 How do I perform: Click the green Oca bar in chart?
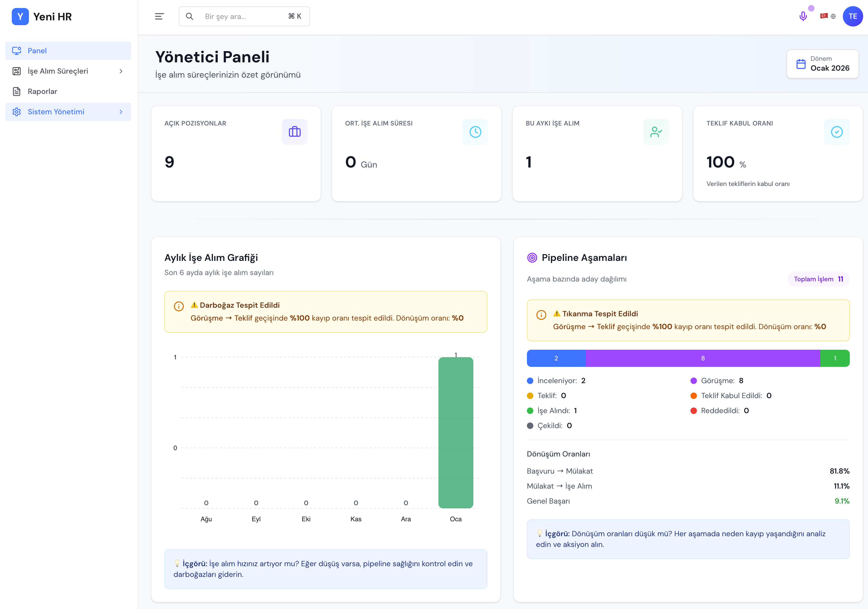tap(455, 433)
